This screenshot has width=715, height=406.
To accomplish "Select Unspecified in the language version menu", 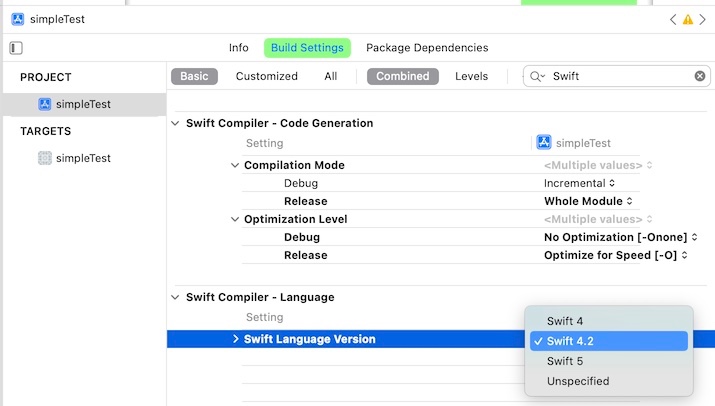I will point(577,381).
